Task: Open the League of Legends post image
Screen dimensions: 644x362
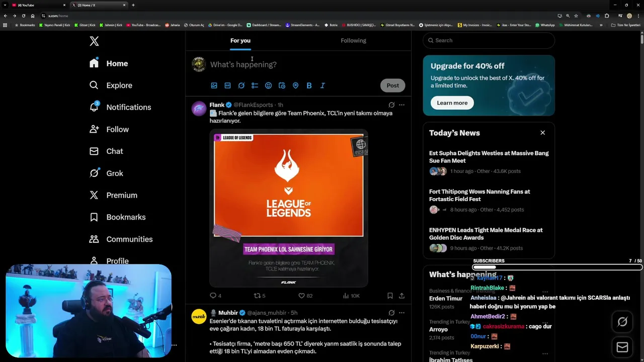Action: [x=289, y=208]
